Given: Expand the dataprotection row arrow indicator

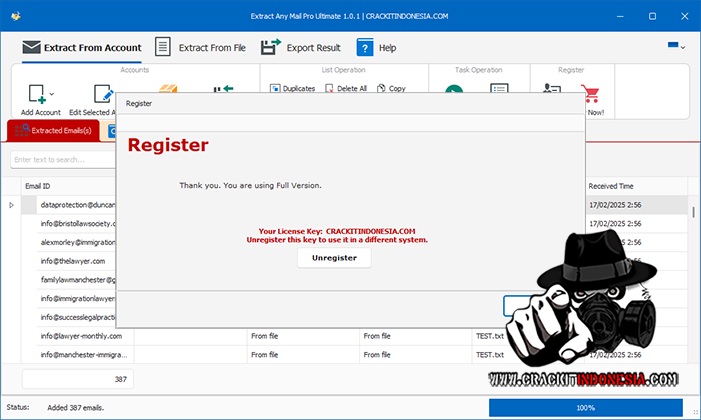Looking at the screenshot, I should pyautogui.click(x=12, y=205).
